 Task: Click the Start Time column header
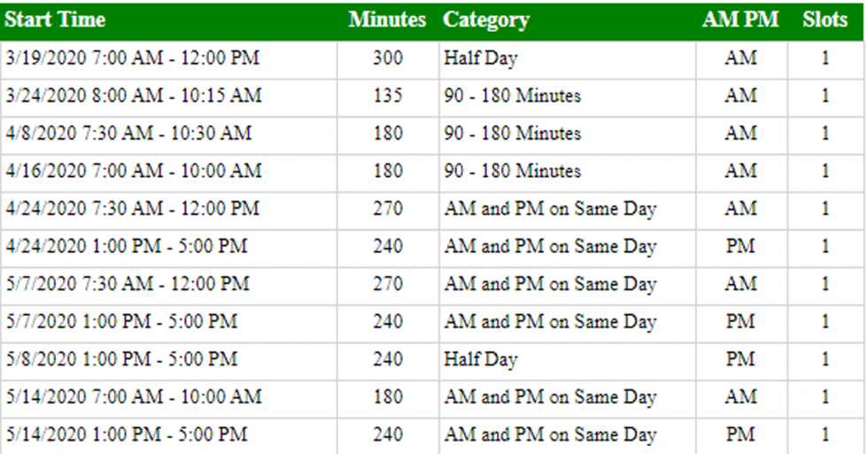coord(55,19)
